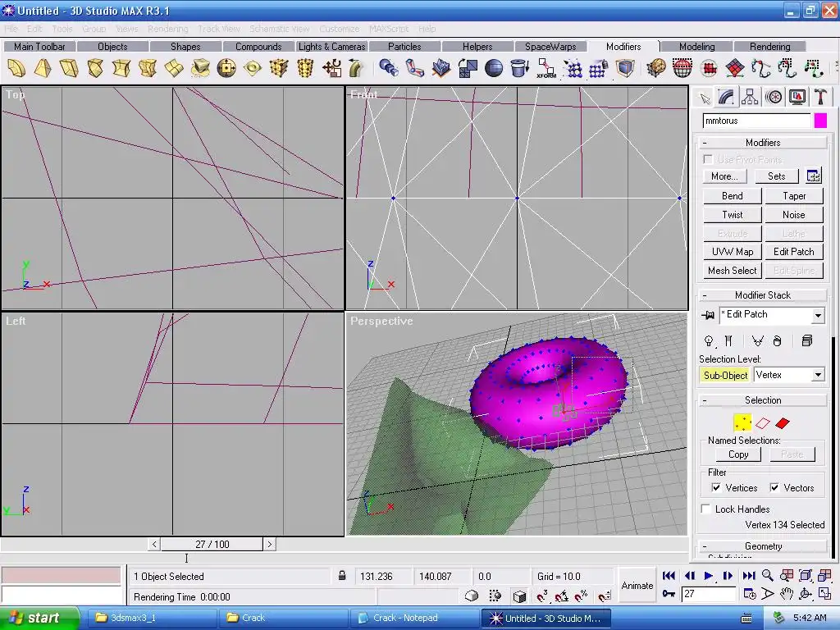
Task: Jump to the end frame
Action: coord(748,575)
